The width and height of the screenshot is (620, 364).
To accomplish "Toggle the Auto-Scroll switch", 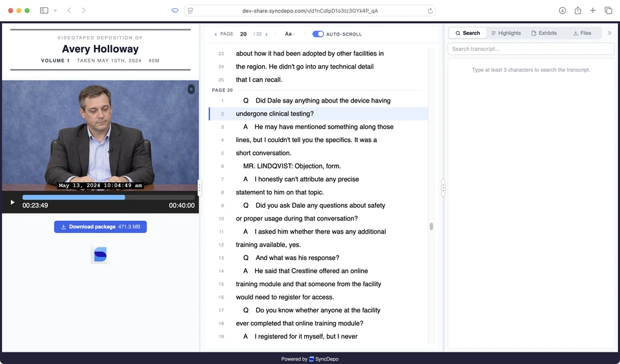I will (x=318, y=34).
